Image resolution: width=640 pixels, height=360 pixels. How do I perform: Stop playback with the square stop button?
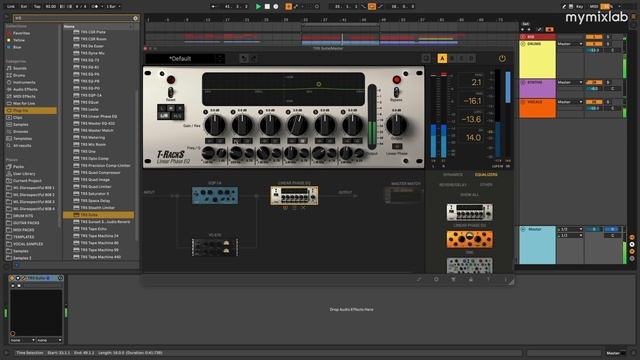coord(267,7)
